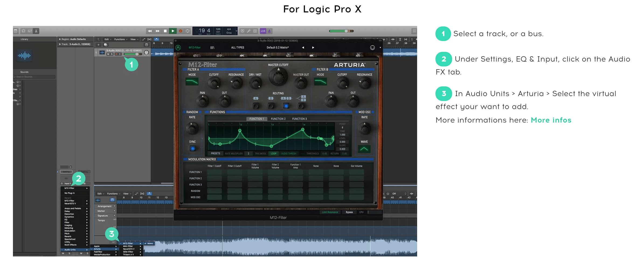
Task: Expand the Region: Audio Defaults inspector
Action: 60,39
